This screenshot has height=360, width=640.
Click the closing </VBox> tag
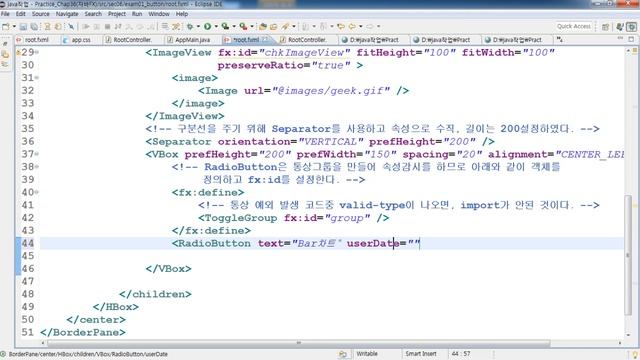click(x=169, y=269)
